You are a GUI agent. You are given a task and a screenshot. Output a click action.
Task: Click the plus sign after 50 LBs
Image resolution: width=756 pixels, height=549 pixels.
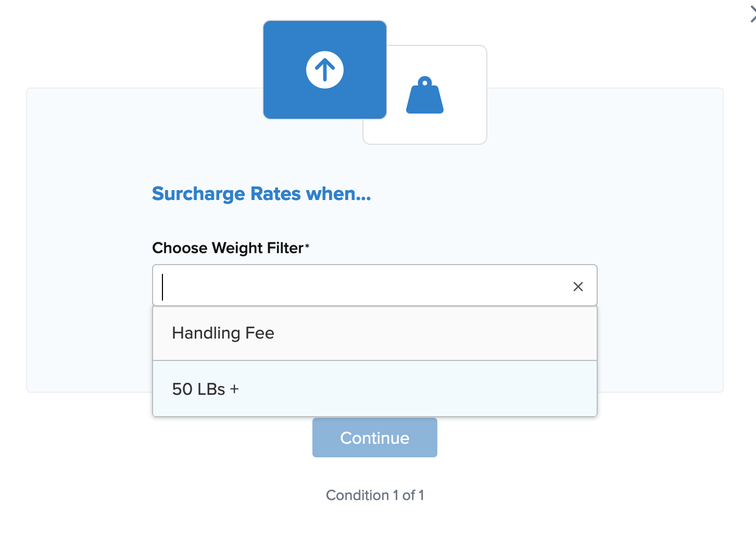pos(234,389)
